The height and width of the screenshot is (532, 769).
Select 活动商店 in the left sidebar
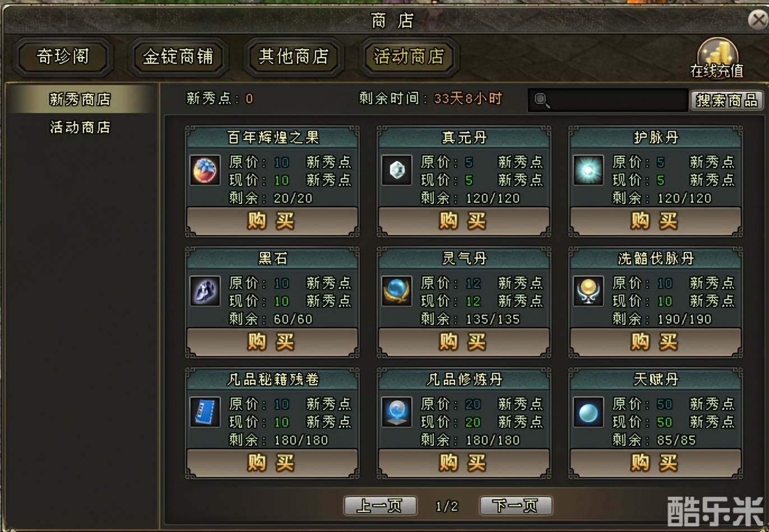click(x=80, y=128)
